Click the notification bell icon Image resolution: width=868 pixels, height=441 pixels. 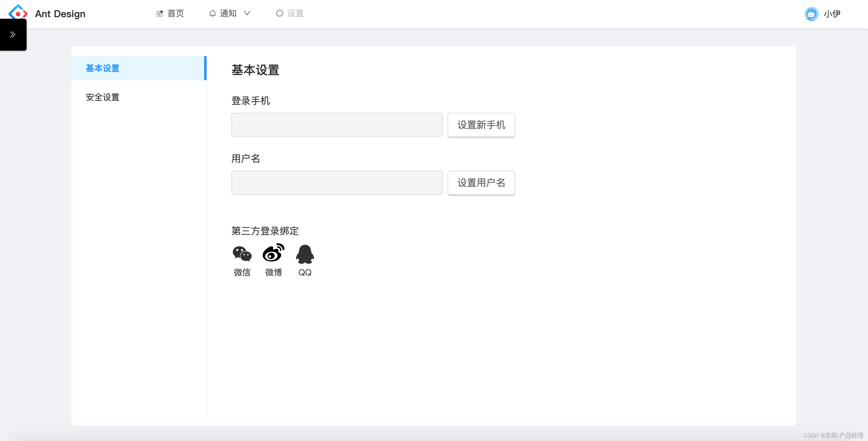(212, 14)
